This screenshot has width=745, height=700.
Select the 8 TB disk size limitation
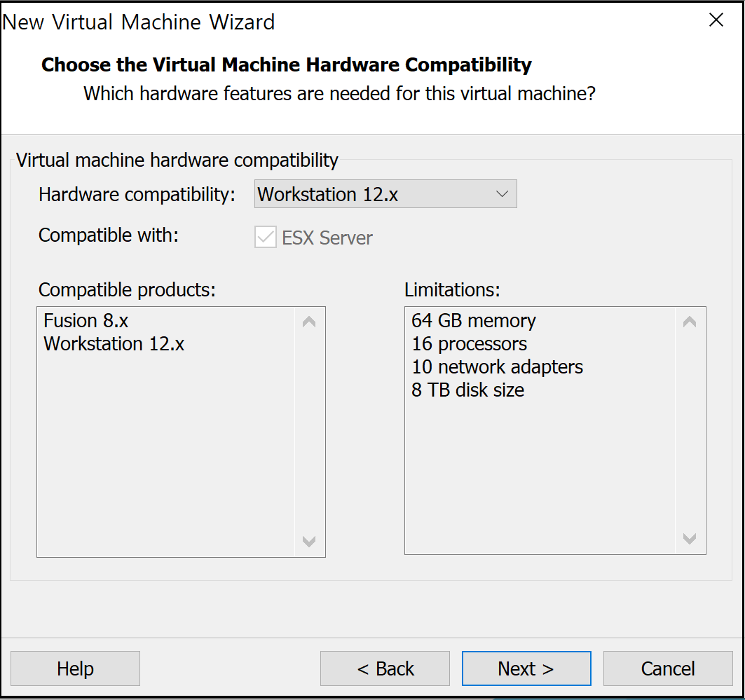point(467,390)
